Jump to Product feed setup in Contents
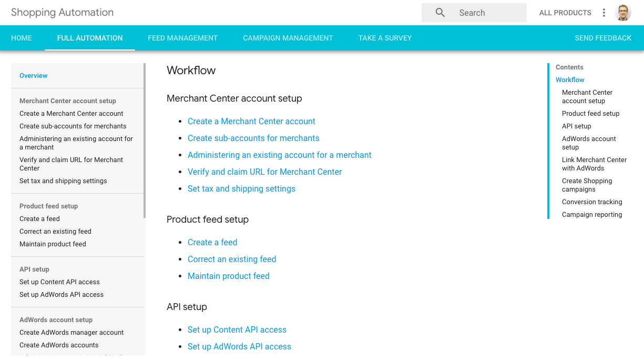 [x=590, y=114]
